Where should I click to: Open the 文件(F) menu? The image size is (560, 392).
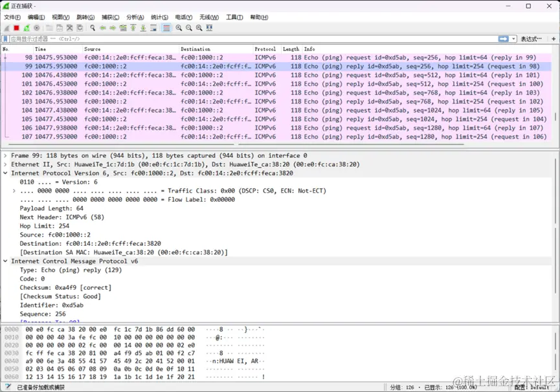tap(12, 17)
